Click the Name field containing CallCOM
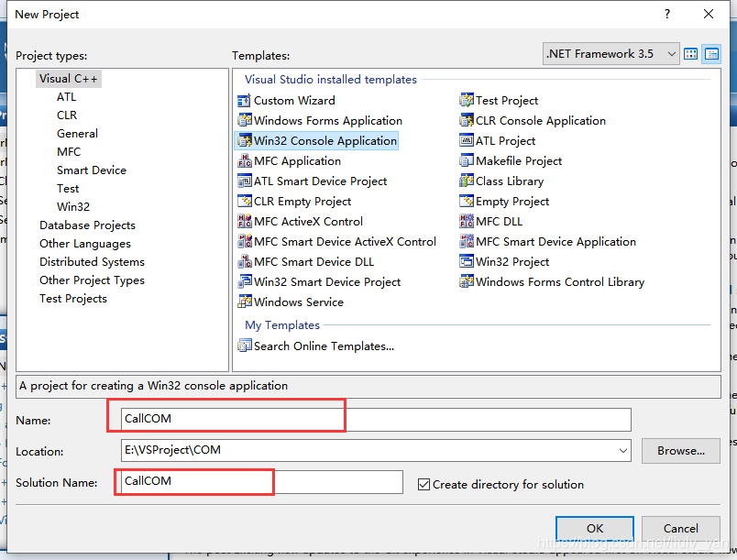737x560 pixels. pos(376,420)
